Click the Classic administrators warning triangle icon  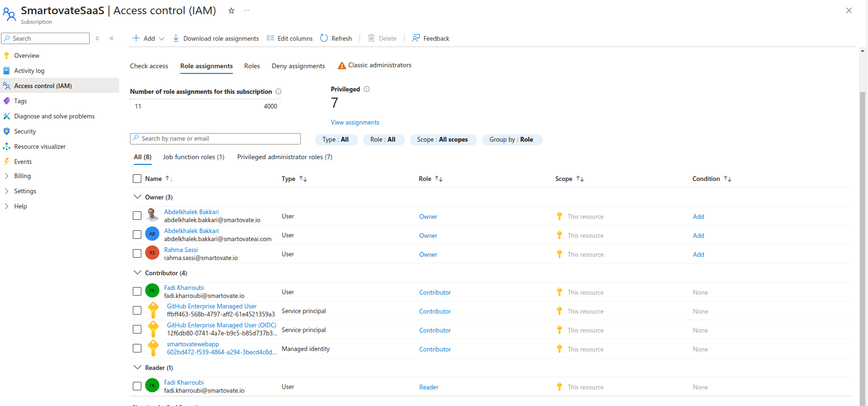point(342,65)
